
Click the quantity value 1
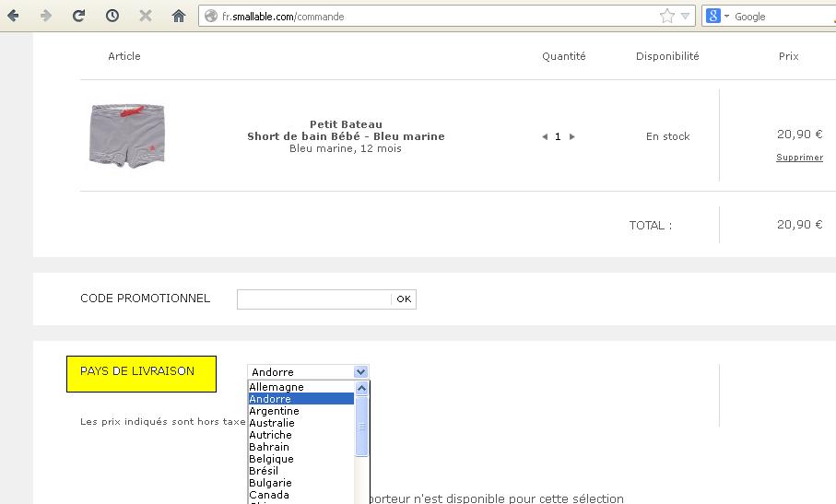point(558,137)
